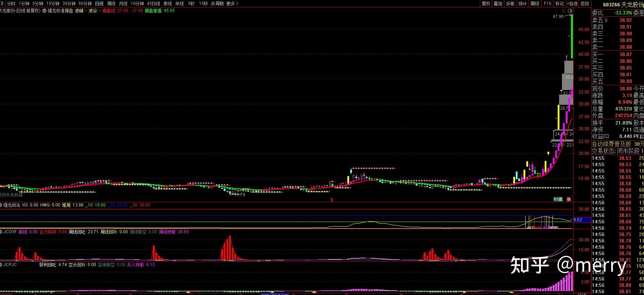
Task: Click the 叠加 overlay button
Action: pos(498,4)
